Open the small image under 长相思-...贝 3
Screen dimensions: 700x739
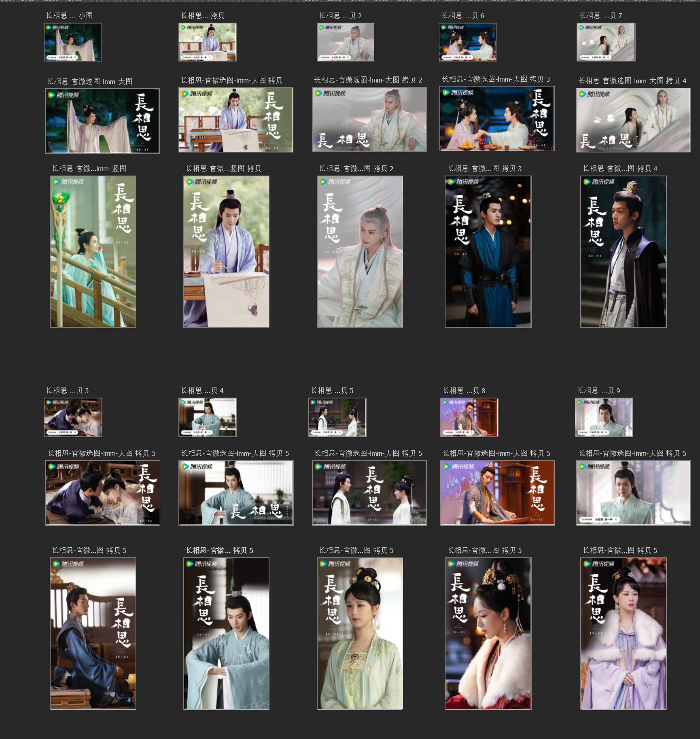[x=73, y=417]
